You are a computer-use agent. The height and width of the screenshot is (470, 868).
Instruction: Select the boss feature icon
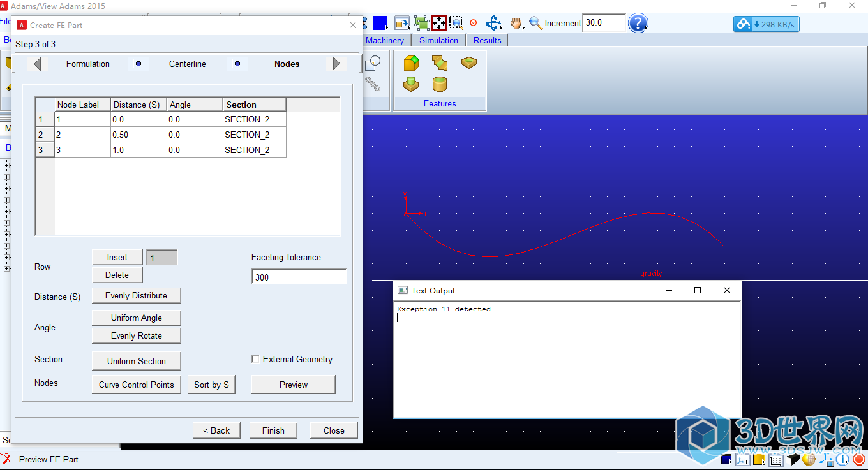click(411, 84)
